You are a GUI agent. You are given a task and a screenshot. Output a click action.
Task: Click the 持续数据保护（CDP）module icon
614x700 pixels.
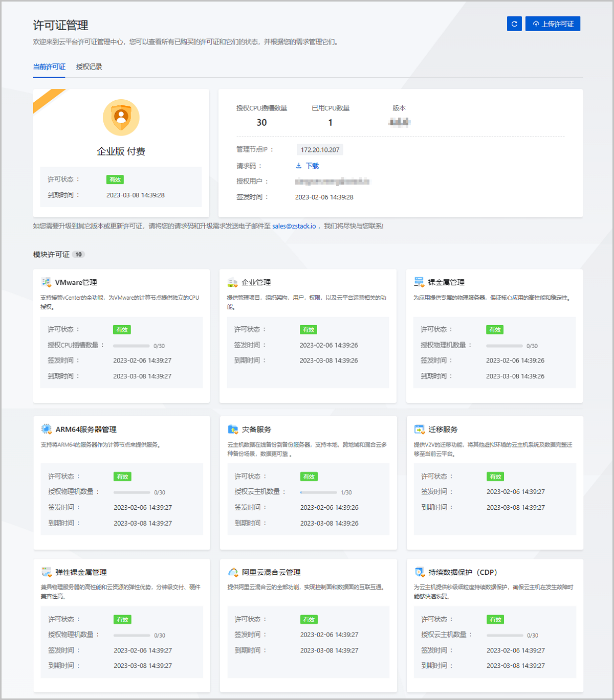point(420,572)
